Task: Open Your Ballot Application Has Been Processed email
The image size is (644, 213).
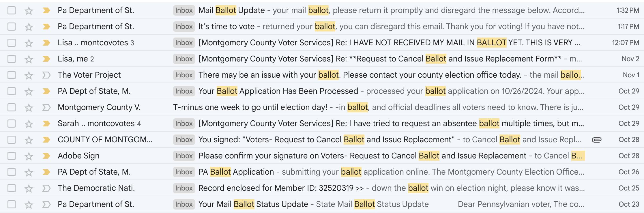Action: [322, 91]
